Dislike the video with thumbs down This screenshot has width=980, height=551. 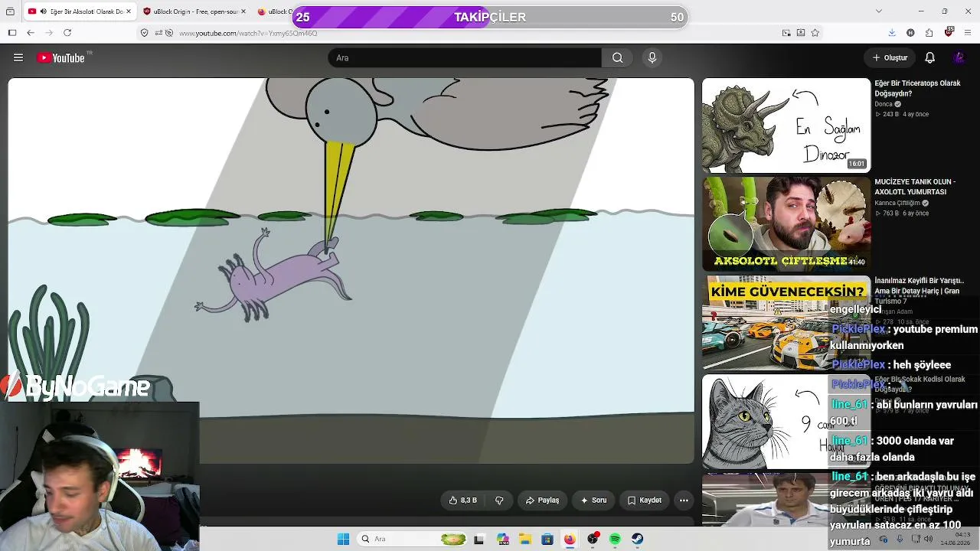(499, 500)
